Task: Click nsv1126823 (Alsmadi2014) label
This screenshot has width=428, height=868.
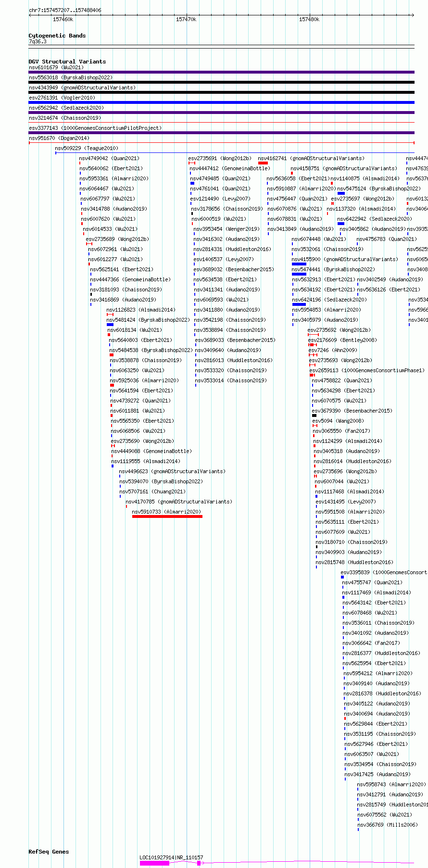Action: coord(141,310)
